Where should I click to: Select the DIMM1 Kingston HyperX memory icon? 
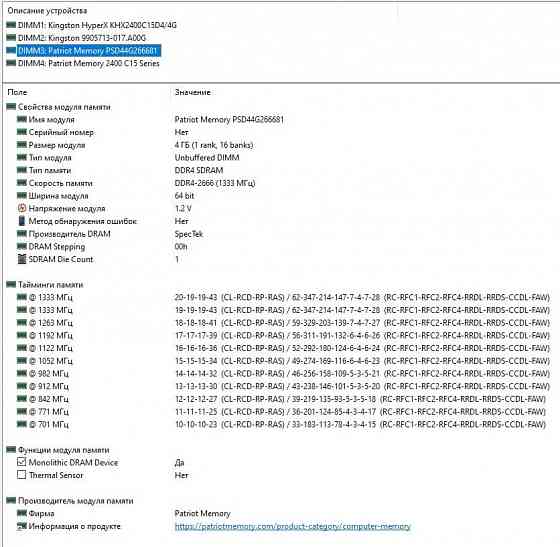pyautogui.click(x=11, y=25)
